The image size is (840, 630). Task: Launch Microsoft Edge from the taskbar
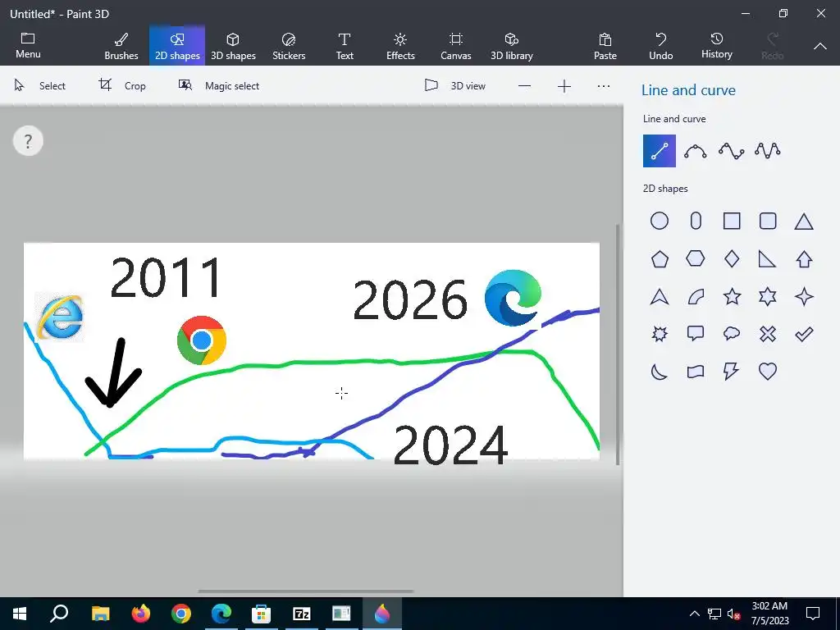tap(221, 614)
